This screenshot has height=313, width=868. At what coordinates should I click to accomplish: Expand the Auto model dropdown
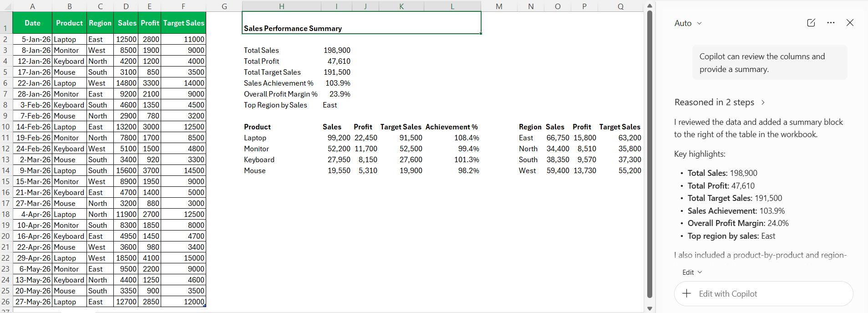688,23
